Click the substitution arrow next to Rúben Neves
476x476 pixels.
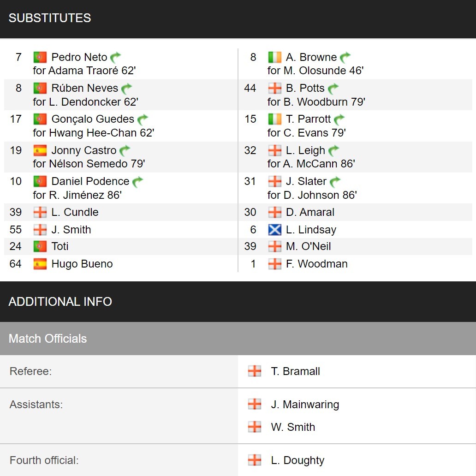coord(126,89)
